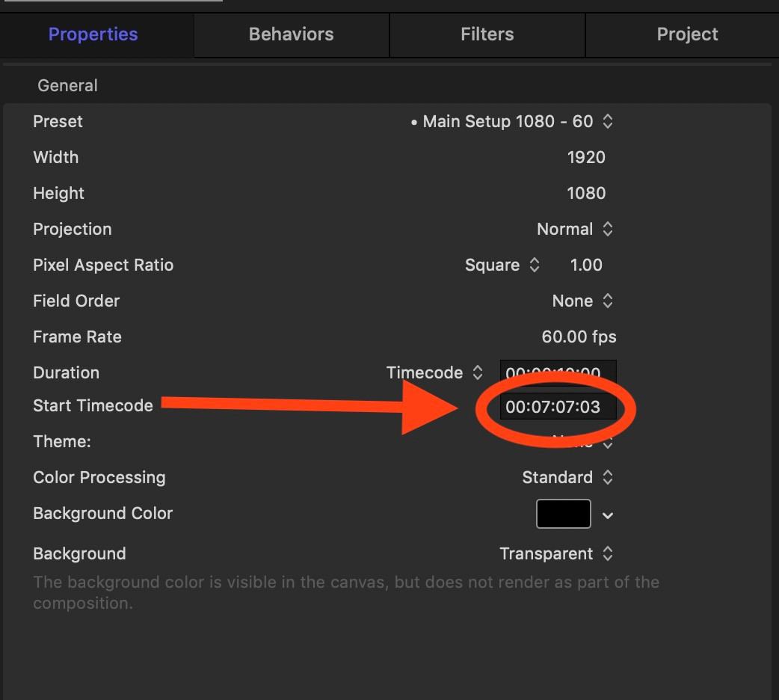Click the Frame Rate value of 60.00 fps
The image size is (779, 700).
pyautogui.click(x=579, y=337)
